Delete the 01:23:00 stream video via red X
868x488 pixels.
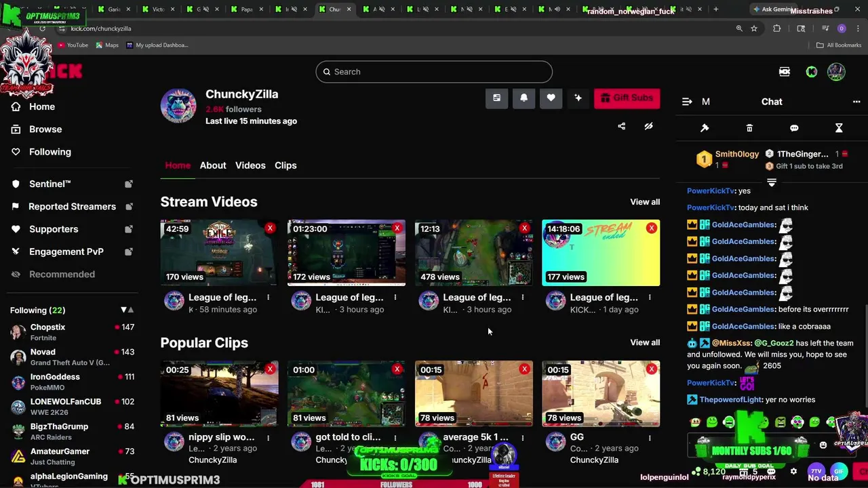click(x=397, y=228)
